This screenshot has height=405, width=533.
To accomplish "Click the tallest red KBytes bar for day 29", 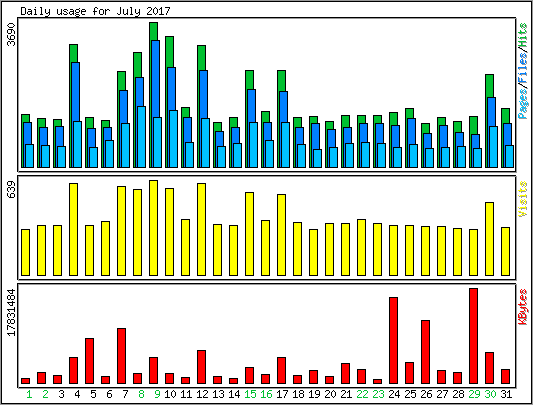I will point(474,336).
